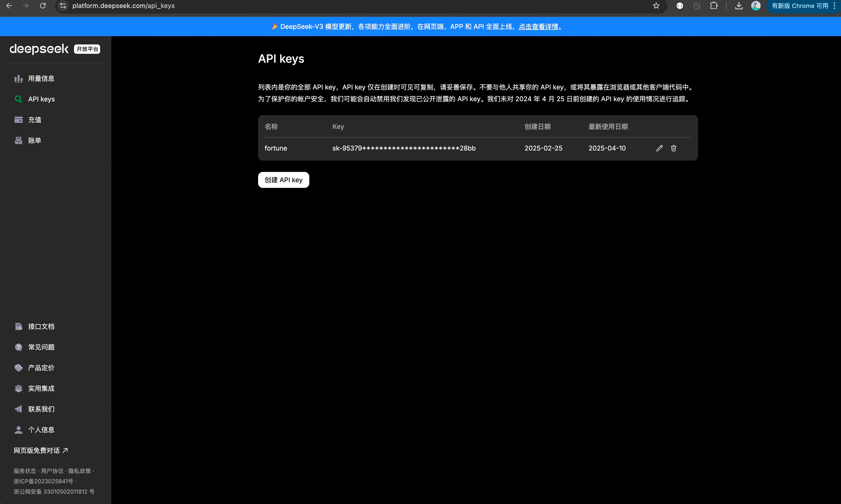Open the 点击查看详情 banner link
The width and height of the screenshot is (841, 504).
[538, 27]
